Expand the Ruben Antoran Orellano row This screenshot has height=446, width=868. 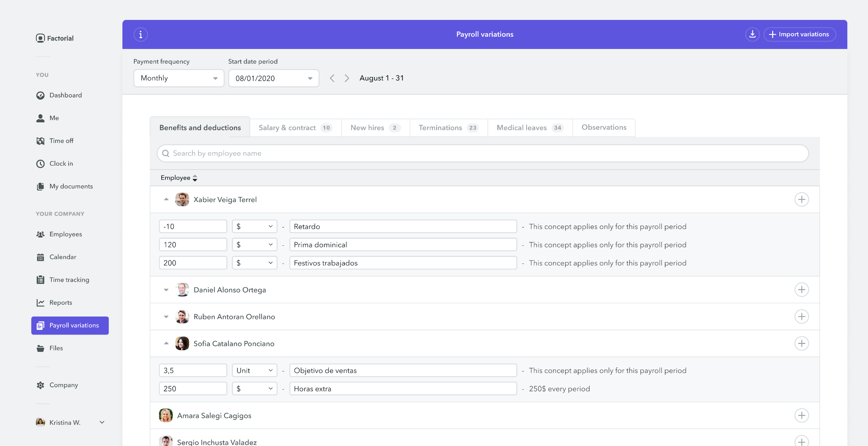(x=166, y=317)
